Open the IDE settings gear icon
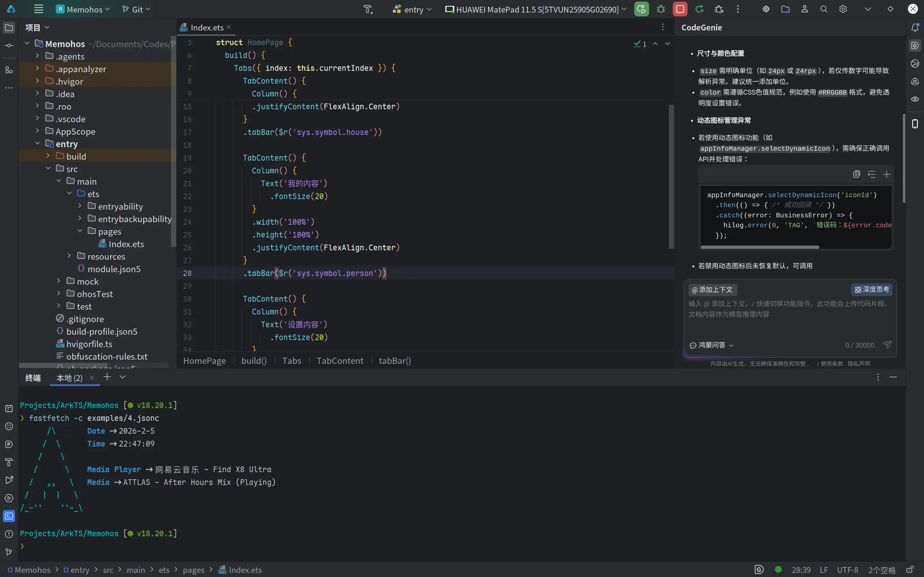Image resolution: width=924 pixels, height=577 pixels. pos(843,9)
